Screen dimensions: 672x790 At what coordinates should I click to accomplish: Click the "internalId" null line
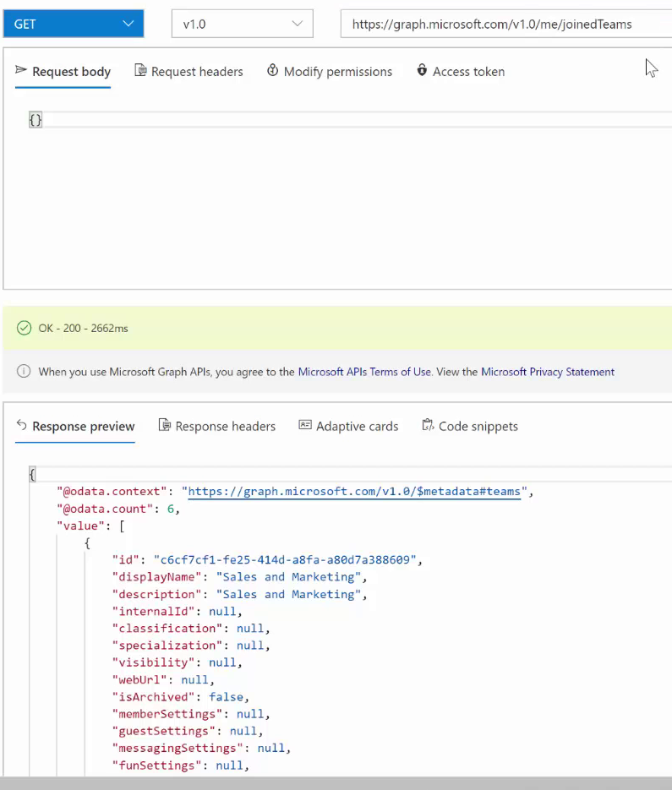point(177,612)
